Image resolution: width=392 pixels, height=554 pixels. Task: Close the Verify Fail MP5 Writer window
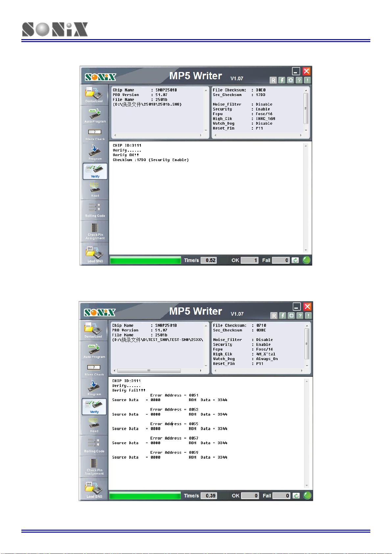(x=307, y=307)
